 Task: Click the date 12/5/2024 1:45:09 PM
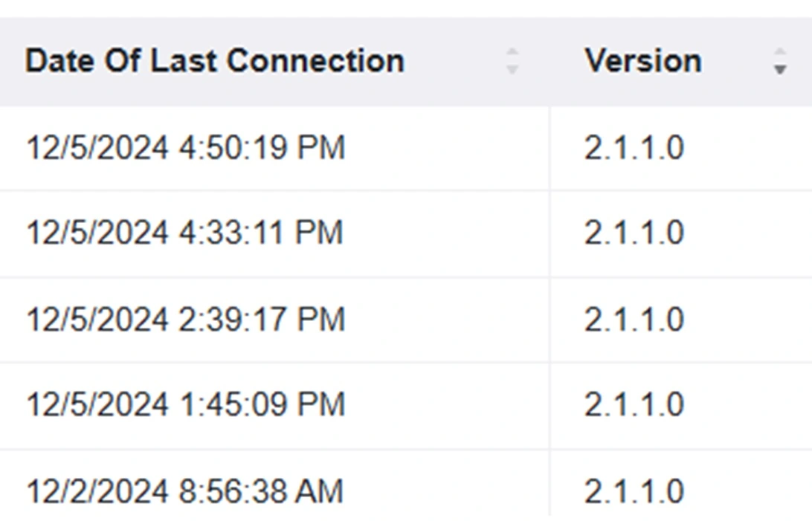click(185, 404)
